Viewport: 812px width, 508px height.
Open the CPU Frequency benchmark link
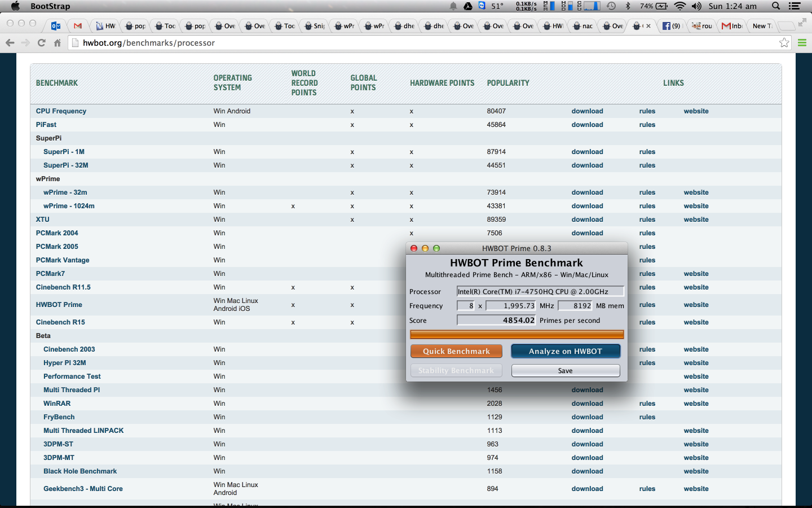coord(61,111)
